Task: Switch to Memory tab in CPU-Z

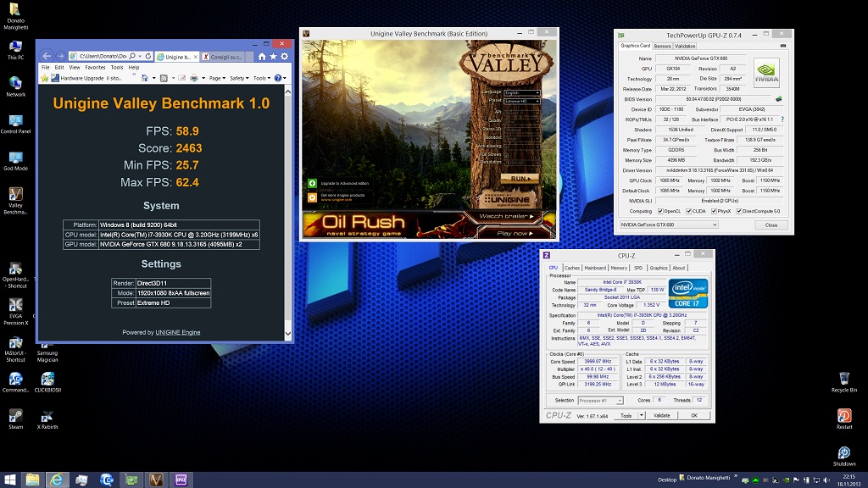Action: click(x=619, y=268)
